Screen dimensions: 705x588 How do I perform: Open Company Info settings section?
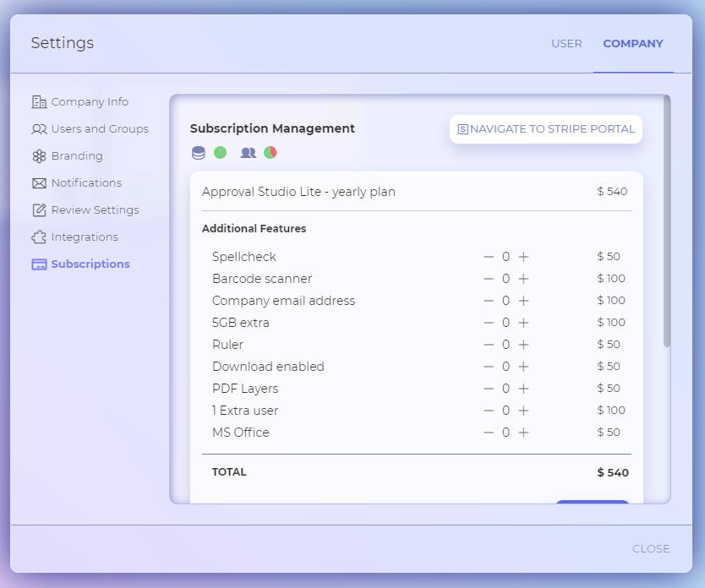point(80,102)
